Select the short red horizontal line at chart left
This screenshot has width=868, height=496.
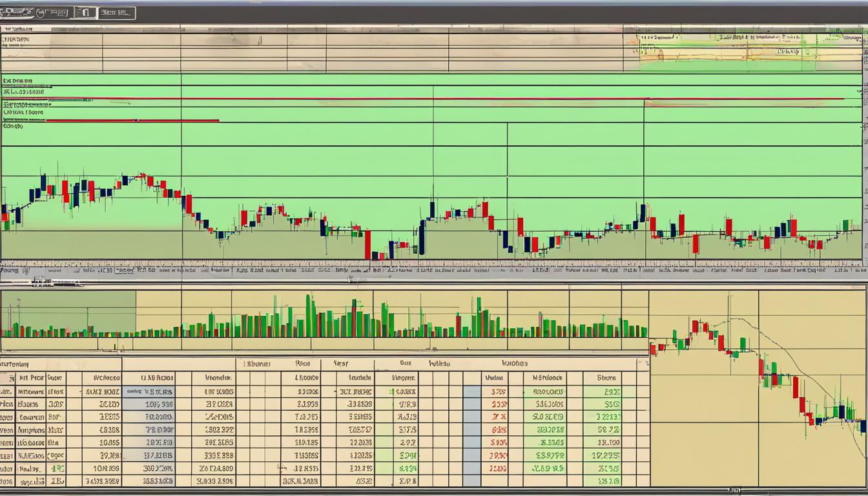click(129, 120)
